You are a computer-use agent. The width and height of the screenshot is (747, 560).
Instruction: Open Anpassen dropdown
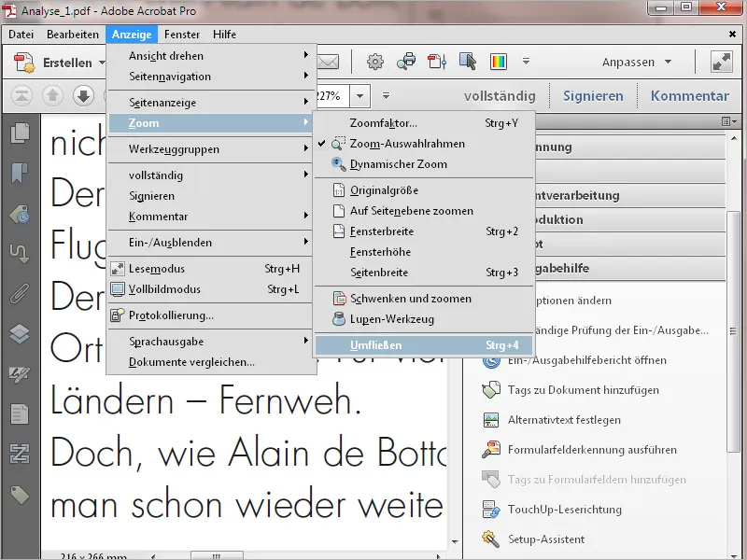(x=637, y=62)
